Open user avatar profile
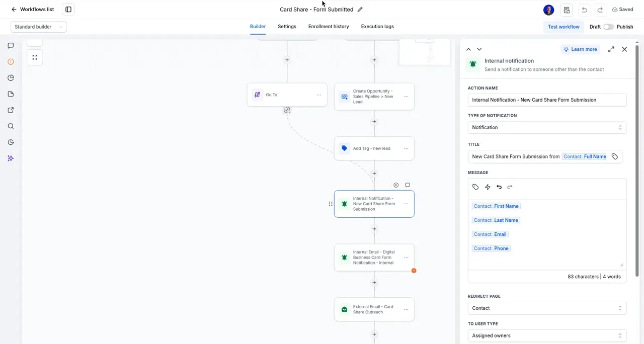The height and width of the screenshot is (344, 644). point(548,10)
